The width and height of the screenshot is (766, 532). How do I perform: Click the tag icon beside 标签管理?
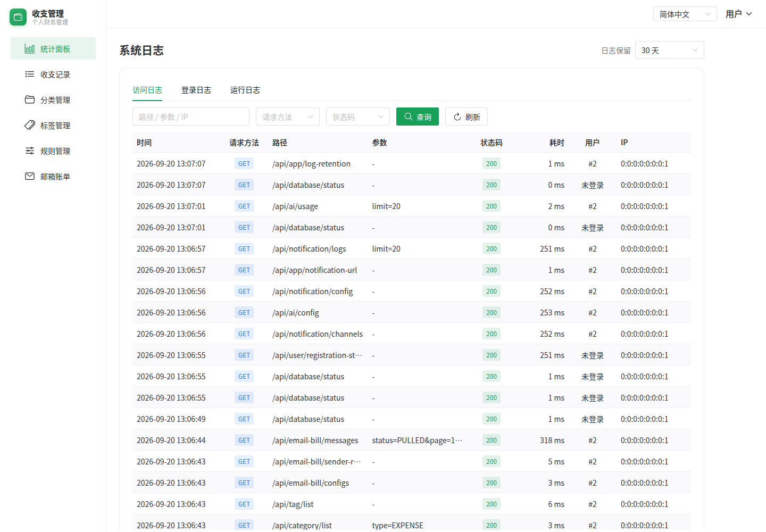30,126
